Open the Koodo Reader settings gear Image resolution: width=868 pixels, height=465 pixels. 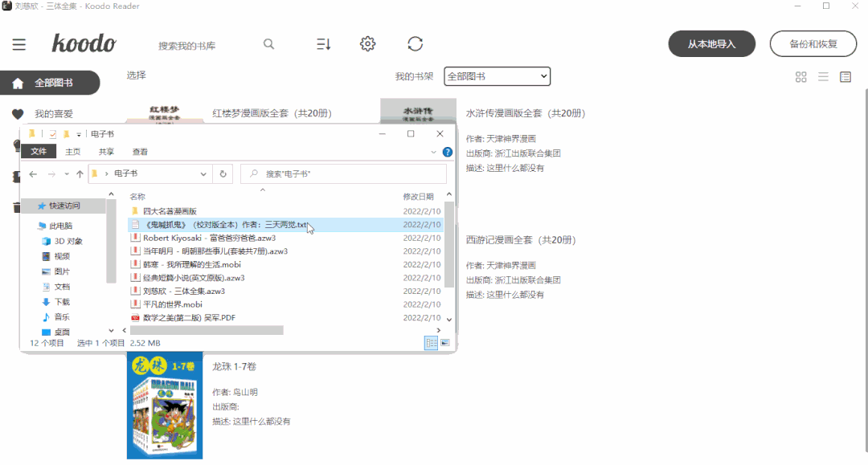pyautogui.click(x=367, y=44)
